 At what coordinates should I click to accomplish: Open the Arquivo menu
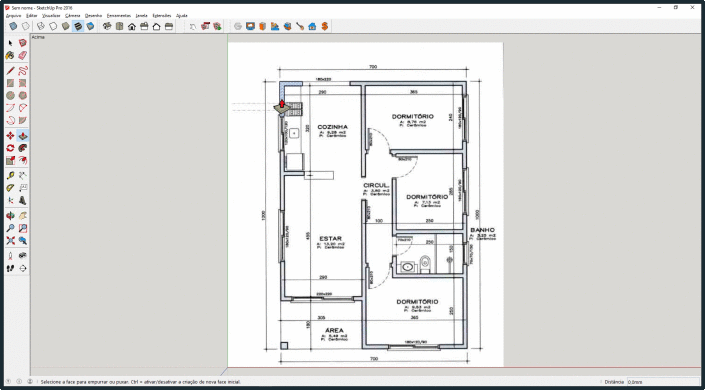(x=14, y=15)
